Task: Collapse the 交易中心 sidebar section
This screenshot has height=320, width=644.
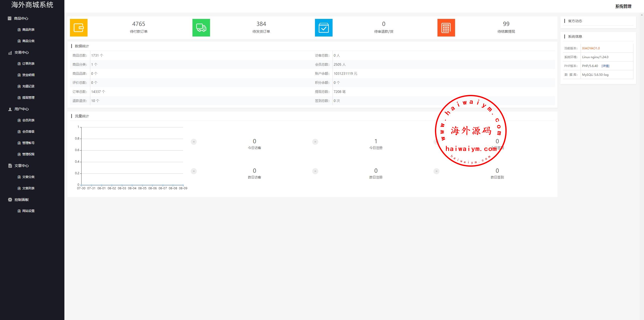Action: coord(21,52)
